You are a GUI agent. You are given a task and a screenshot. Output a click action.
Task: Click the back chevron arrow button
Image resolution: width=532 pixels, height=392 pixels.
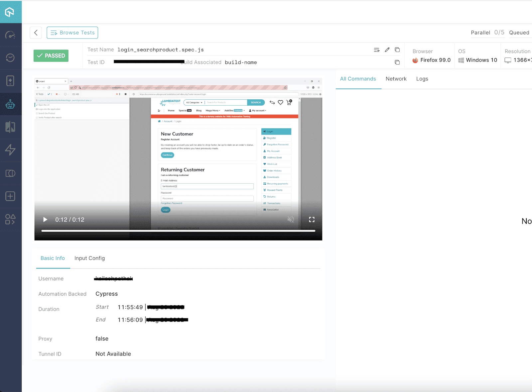click(36, 33)
